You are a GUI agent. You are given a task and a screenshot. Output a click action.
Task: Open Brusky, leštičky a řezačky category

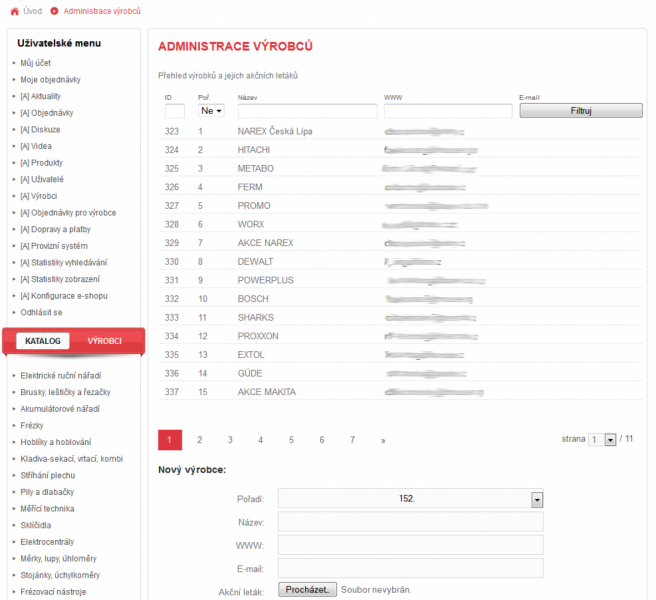[66, 392]
